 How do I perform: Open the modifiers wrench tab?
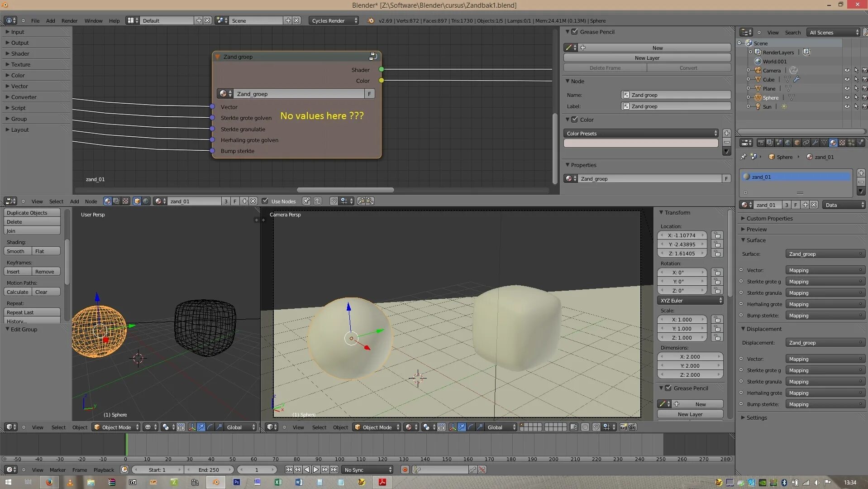click(815, 143)
